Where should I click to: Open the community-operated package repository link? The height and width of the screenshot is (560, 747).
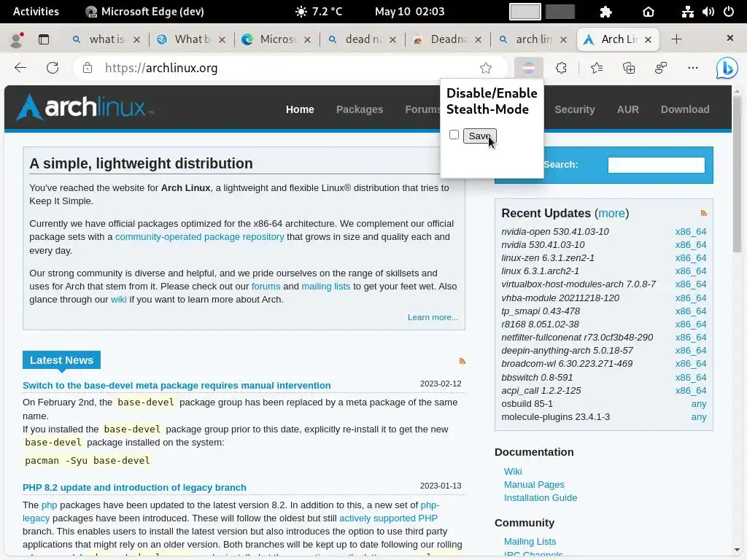[200, 237]
